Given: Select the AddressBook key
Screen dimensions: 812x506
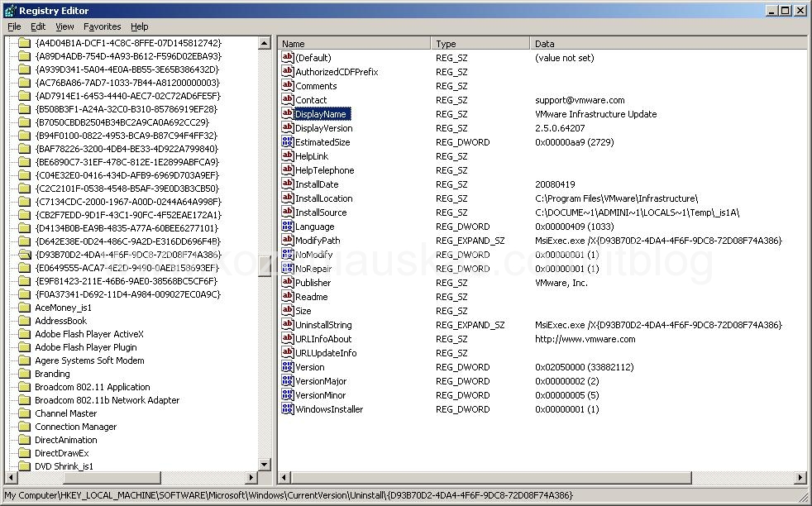Looking at the screenshot, I should coord(60,321).
